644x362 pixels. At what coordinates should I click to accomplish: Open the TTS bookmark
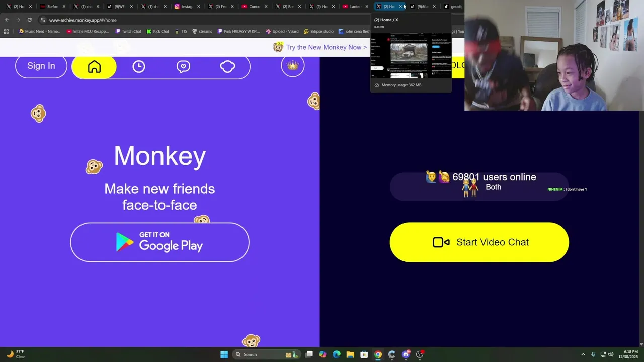(181, 31)
